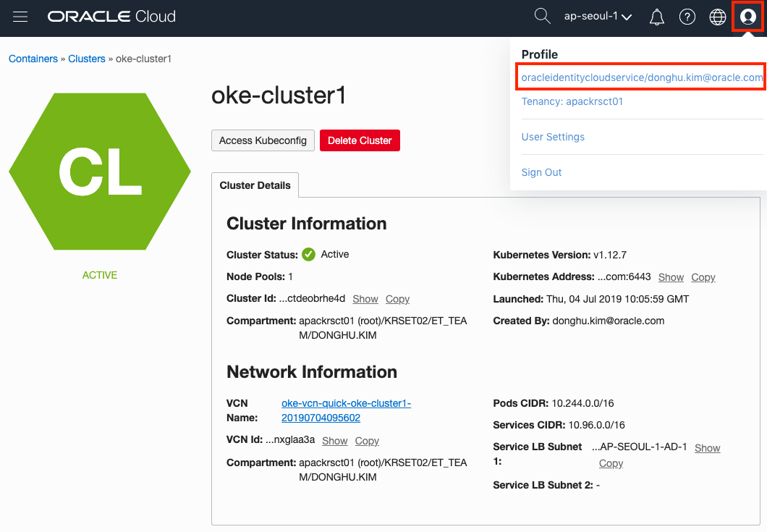The width and height of the screenshot is (767, 532).
Task: Open the notifications bell icon
Action: (656, 17)
